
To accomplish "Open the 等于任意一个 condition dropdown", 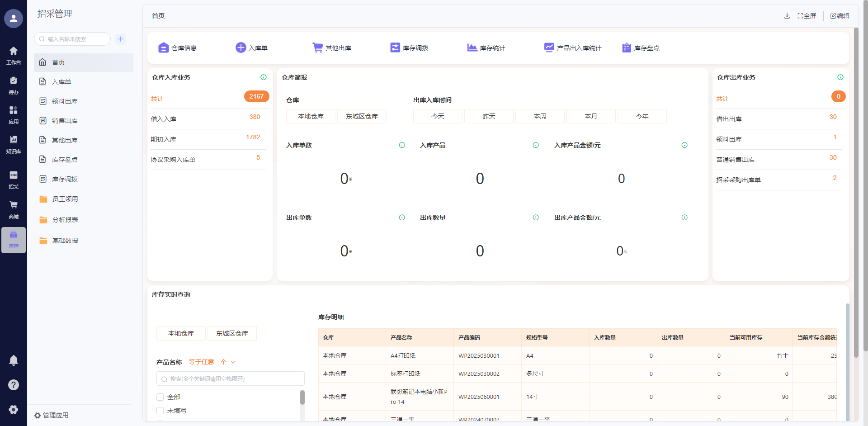I will pyautogui.click(x=212, y=362).
